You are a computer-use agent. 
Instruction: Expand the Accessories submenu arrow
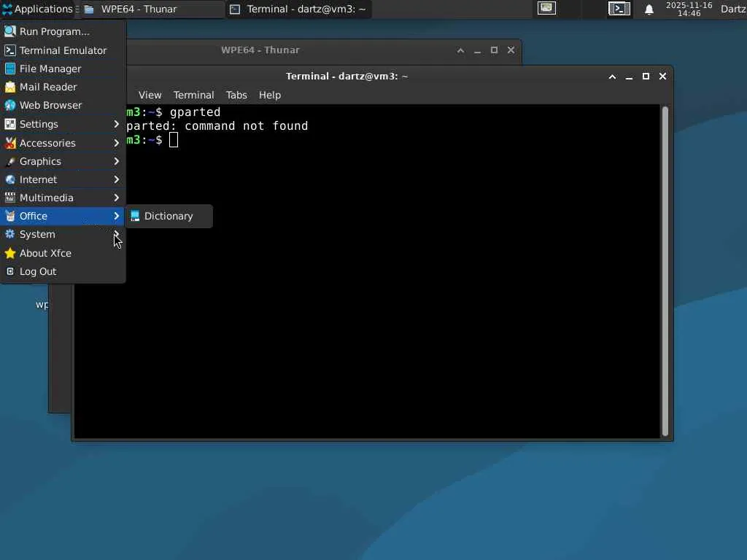(x=116, y=143)
